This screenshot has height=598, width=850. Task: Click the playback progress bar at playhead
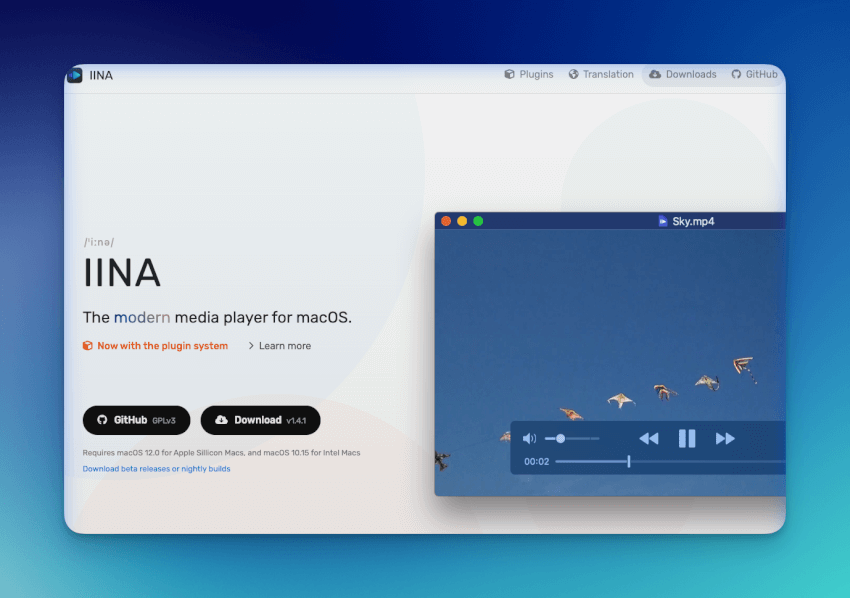pyautogui.click(x=628, y=461)
